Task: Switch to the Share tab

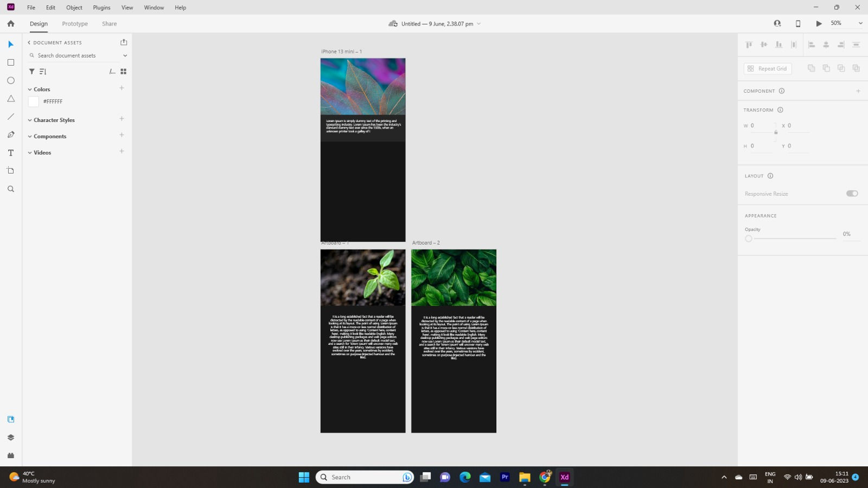Action: [x=110, y=24]
